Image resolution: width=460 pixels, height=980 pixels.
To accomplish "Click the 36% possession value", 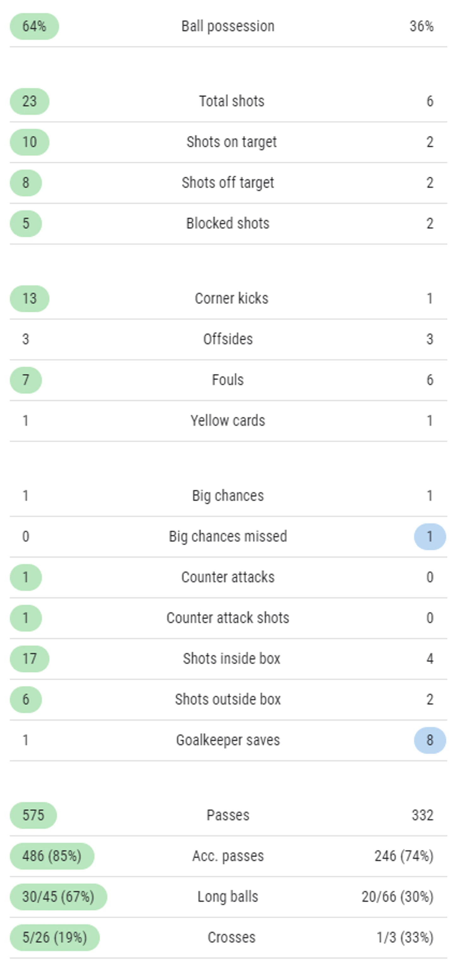I will point(421,26).
